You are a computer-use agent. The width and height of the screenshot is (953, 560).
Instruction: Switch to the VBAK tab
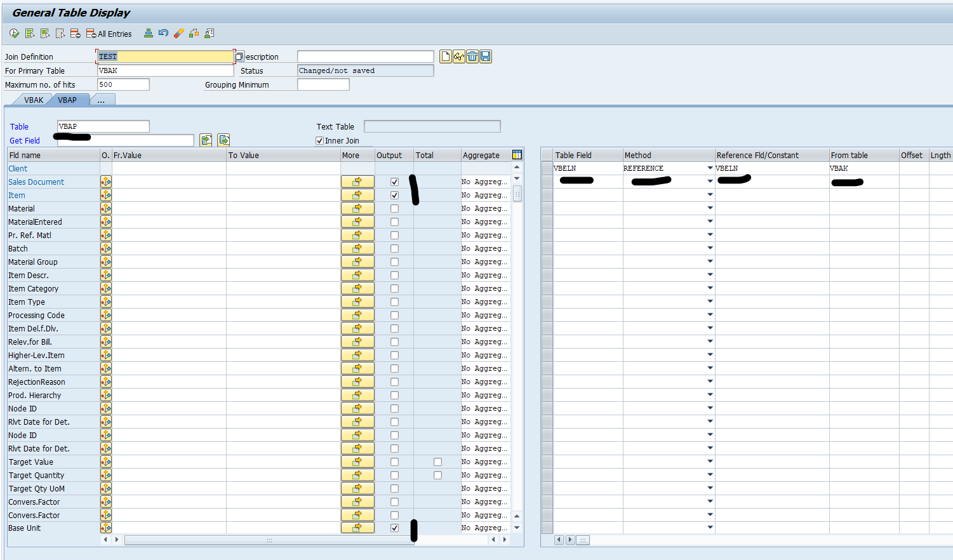click(34, 100)
